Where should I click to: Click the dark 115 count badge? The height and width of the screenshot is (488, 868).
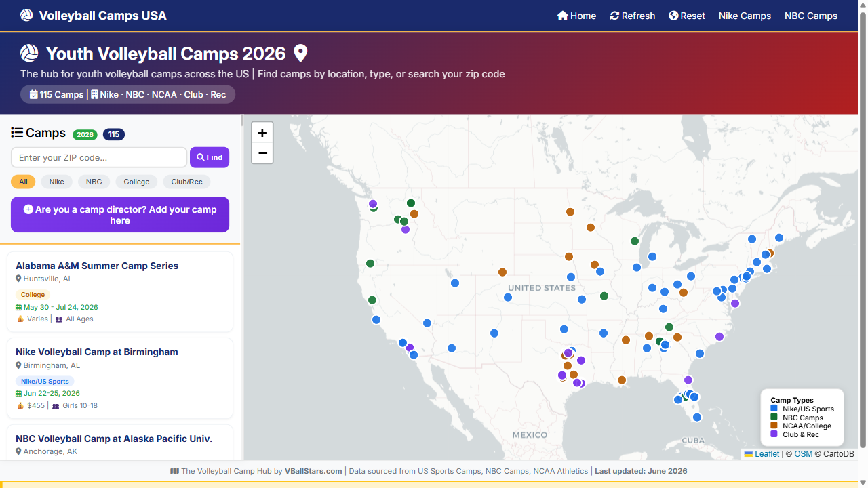[114, 134]
